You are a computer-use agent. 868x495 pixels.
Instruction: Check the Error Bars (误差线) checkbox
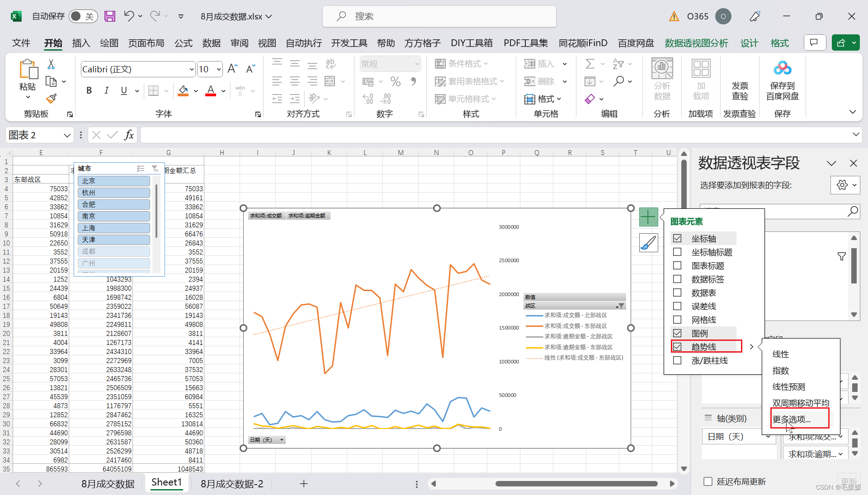point(677,306)
